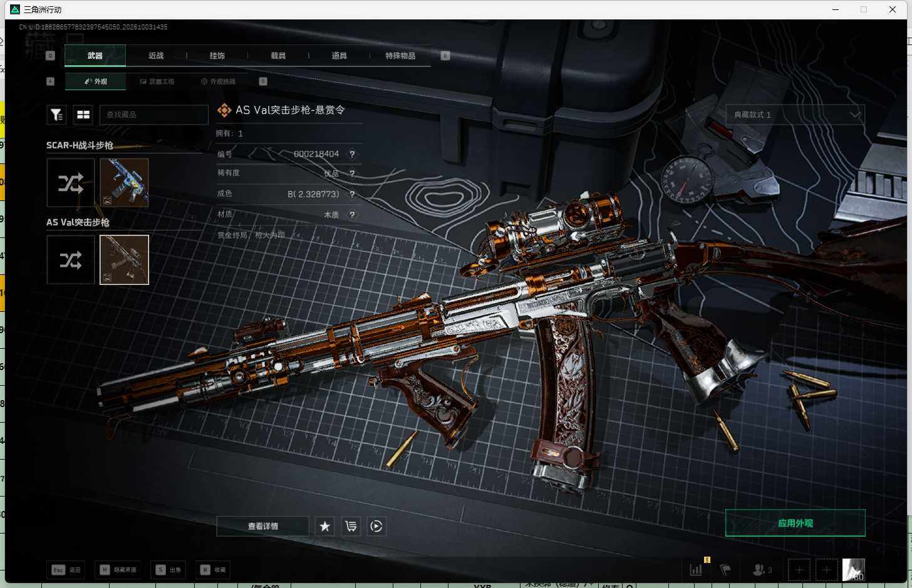
Task: Open the shopping cart market icon
Action: [x=351, y=527]
